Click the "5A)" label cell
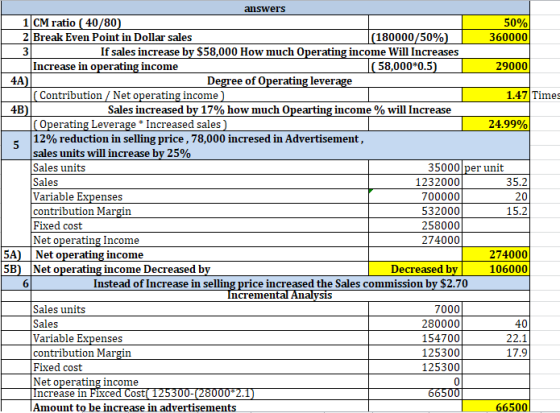 coord(16,255)
